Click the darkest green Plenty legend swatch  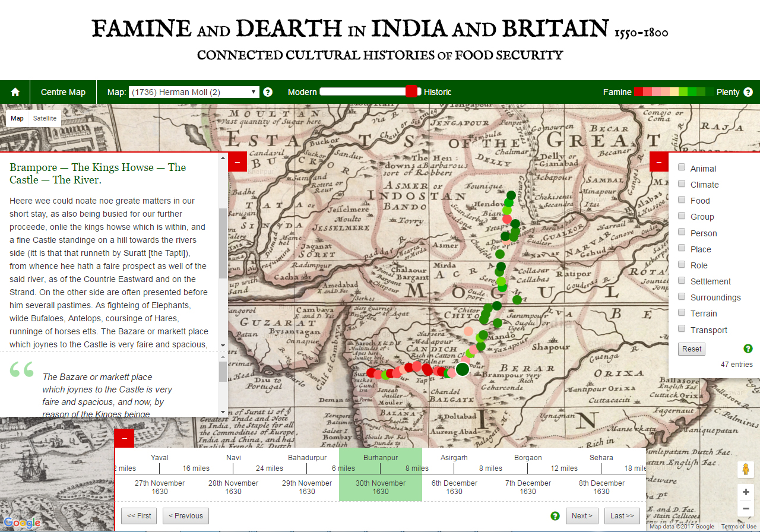pos(710,92)
